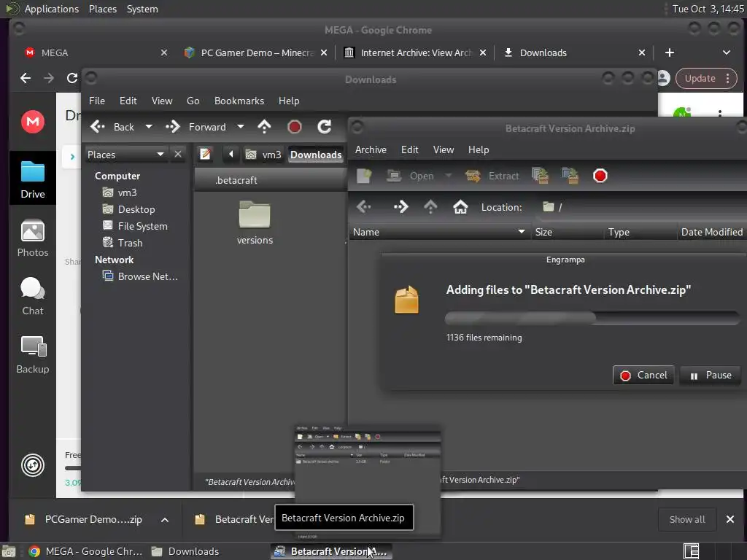Cancel adding files to the archive
Viewport: 747px width, 560px height.
(x=643, y=376)
